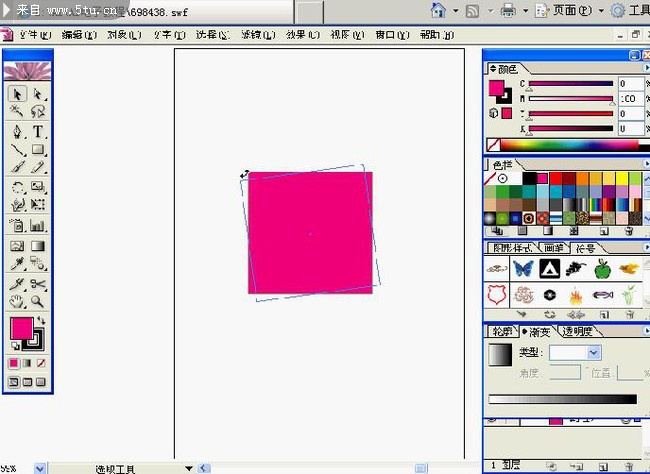Select the Type tool (T)
The image size is (650, 474).
38,132
